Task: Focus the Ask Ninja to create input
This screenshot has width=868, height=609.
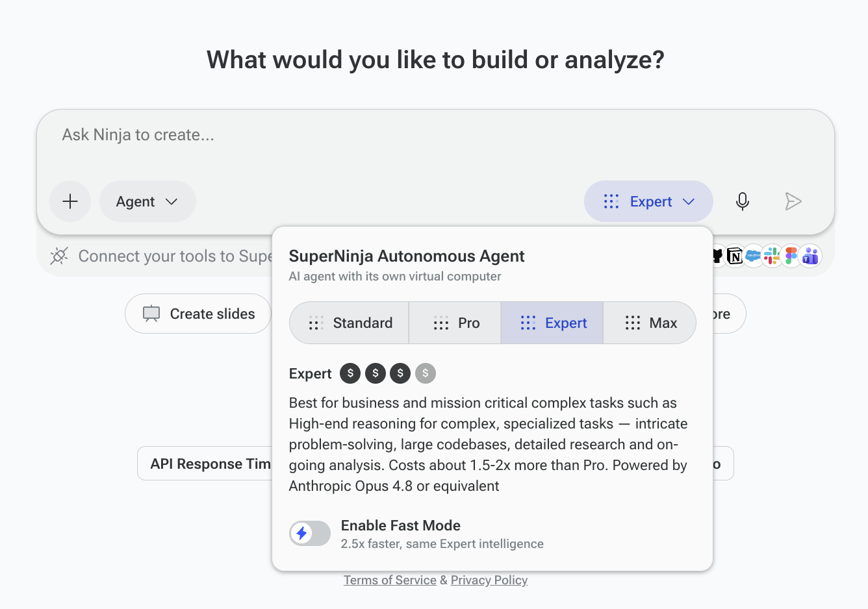Action: click(x=435, y=135)
